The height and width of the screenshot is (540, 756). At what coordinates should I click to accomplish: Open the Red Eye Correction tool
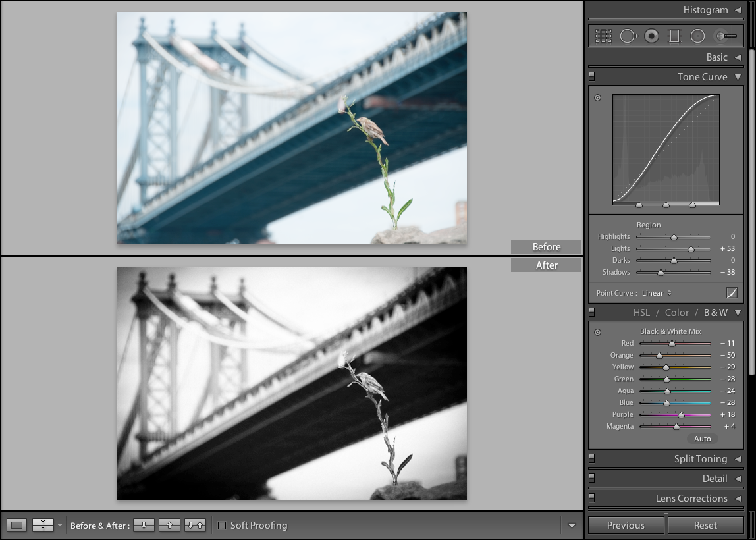pos(651,36)
